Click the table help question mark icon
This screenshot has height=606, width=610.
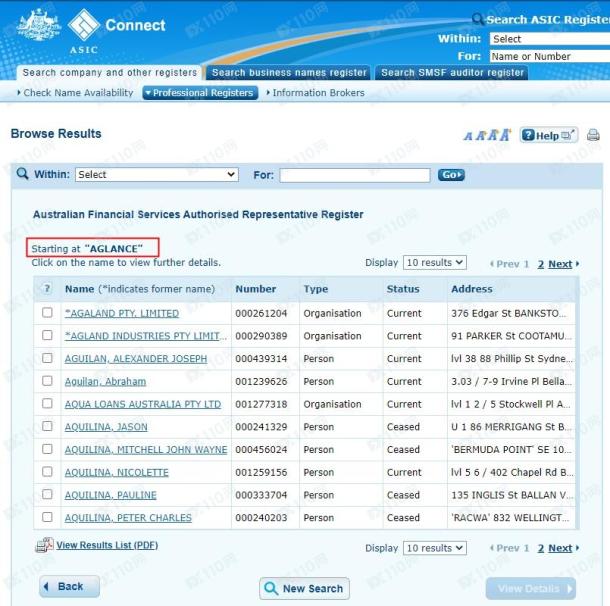47,289
